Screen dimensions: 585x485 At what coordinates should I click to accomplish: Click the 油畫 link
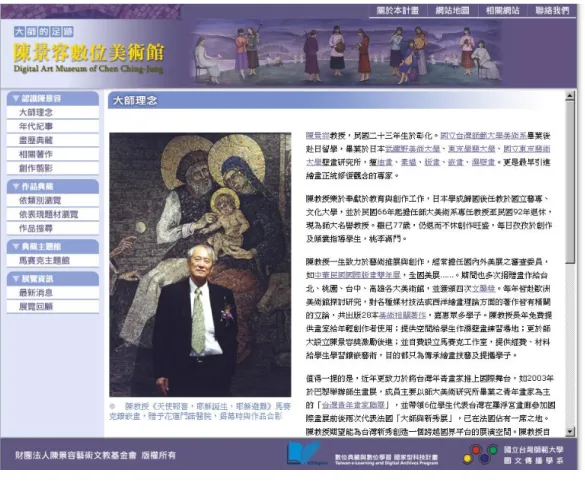[385, 162]
